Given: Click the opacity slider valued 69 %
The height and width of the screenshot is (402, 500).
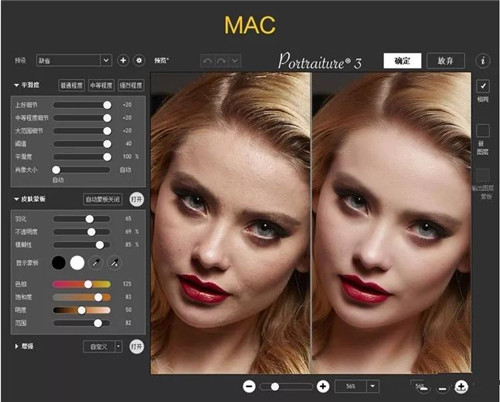Looking at the screenshot, I should [82, 232].
